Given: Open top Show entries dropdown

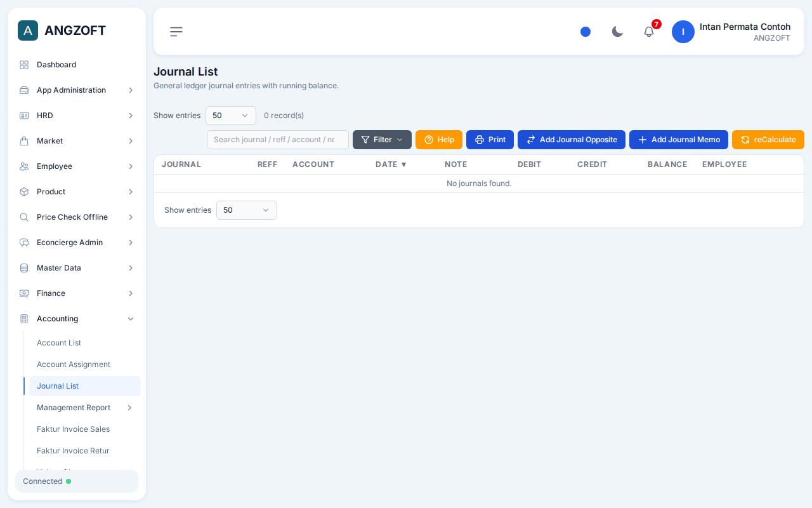Looking at the screenshot, I should (231, 116).
